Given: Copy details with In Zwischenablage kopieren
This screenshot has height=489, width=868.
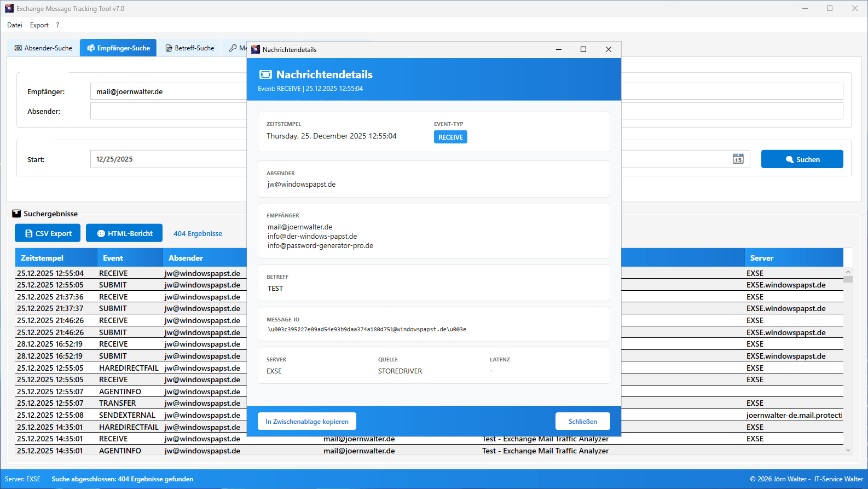Looking at the screenshot, I should (306, 421).
